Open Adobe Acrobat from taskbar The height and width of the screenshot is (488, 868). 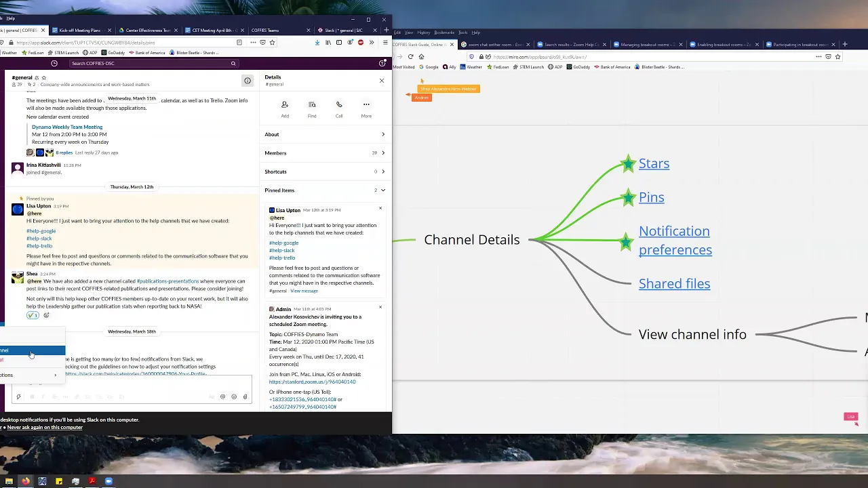[92, 481]
